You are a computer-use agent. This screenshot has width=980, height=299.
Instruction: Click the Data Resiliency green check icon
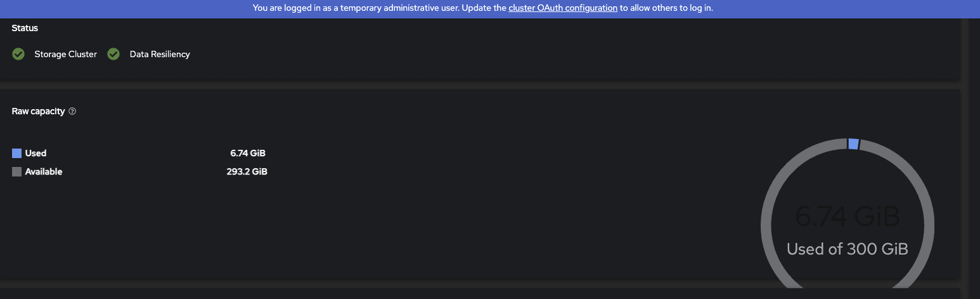(113, 54)
